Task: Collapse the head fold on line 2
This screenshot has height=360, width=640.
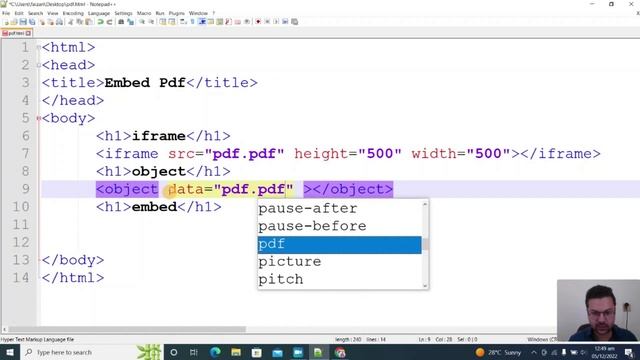Action: click(x=38, y=65)
